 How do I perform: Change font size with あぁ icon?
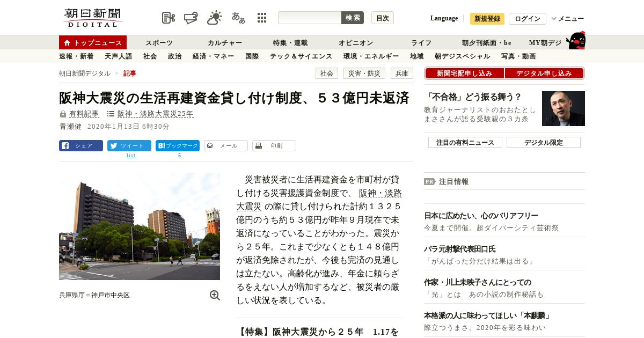(238, 18)
